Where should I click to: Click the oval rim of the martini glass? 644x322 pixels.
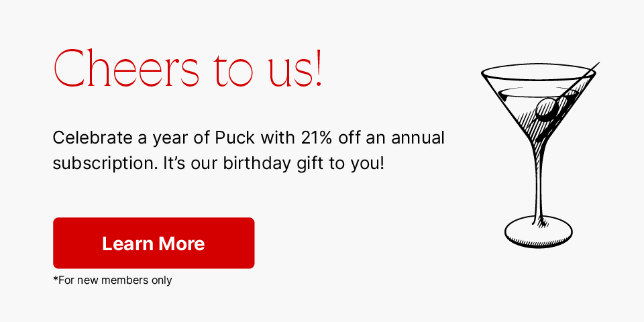tap(539, 72)
